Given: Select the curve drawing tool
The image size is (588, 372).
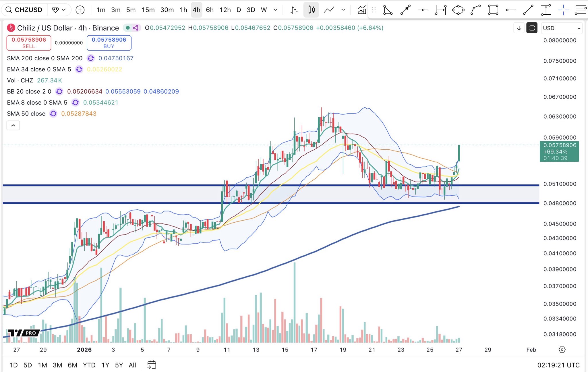Looking at the screenshot, I should (x=475, y=10).
